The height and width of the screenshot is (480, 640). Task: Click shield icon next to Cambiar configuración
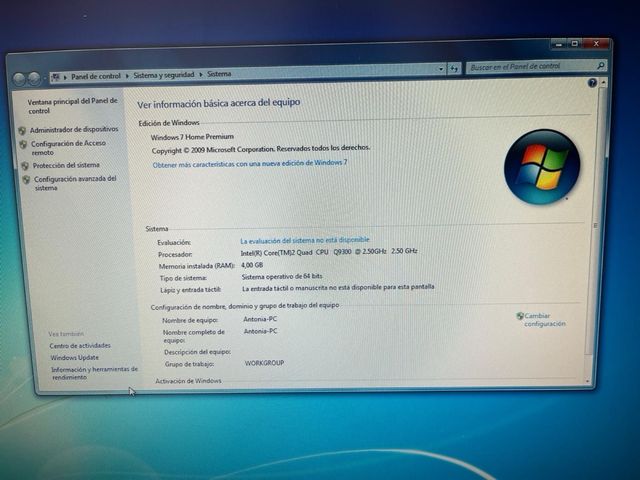(x=520, y=316)
